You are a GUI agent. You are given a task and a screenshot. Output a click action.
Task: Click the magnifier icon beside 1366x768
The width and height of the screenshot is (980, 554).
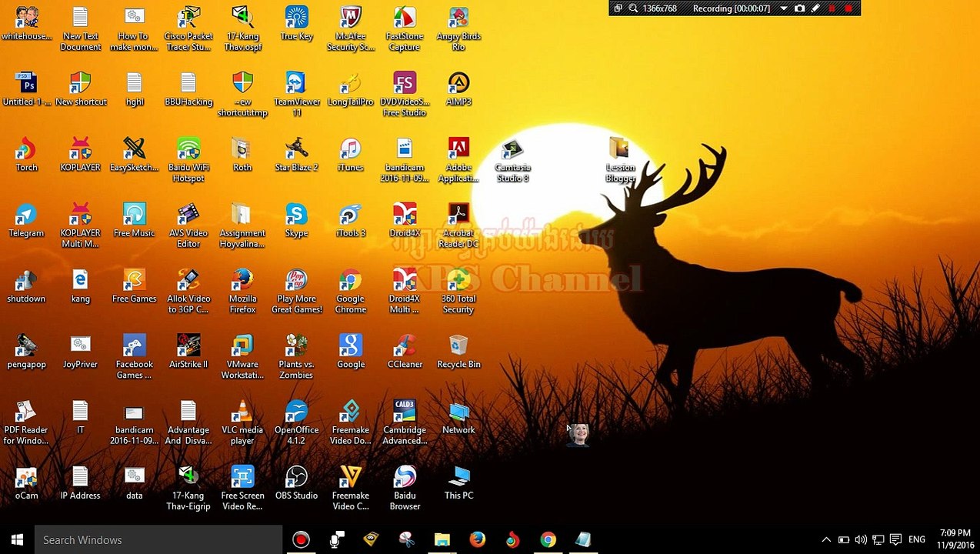click(x=633, y=8)
